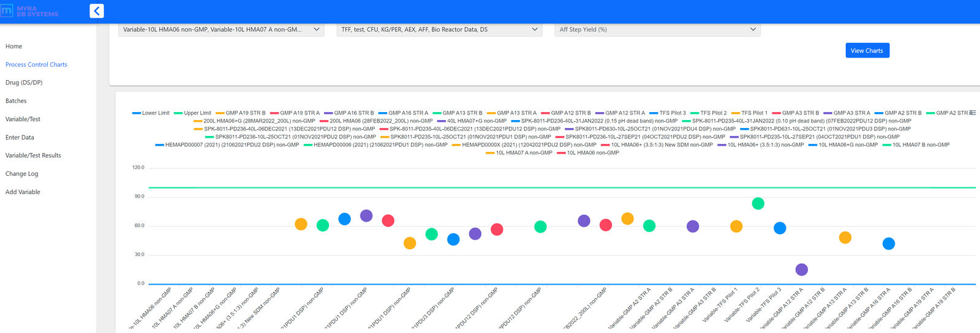Image resolution: width=980 pixels, height=333 pixels.
Task: Open Variable/Test Results
Action: (33, 155)
